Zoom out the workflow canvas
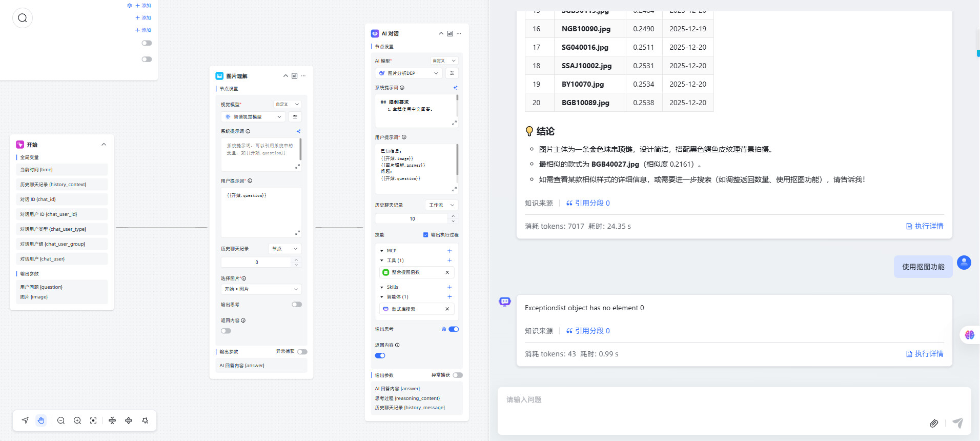980x441 pixels. [61, 420]
